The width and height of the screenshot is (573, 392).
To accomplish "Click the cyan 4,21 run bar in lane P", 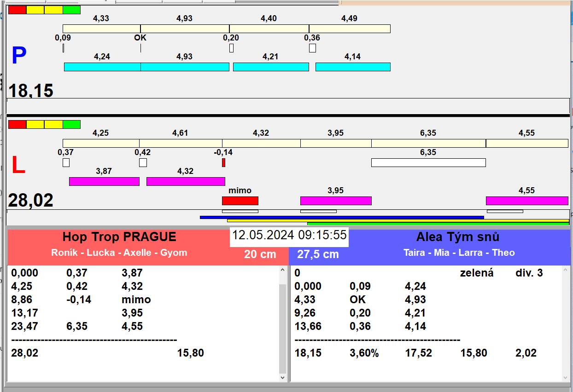I will (x=271, y=67).
